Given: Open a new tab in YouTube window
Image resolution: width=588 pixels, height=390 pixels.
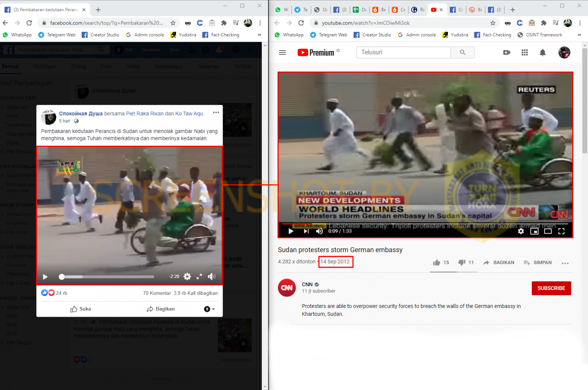Looking at the screenshot, I should 513,10.
